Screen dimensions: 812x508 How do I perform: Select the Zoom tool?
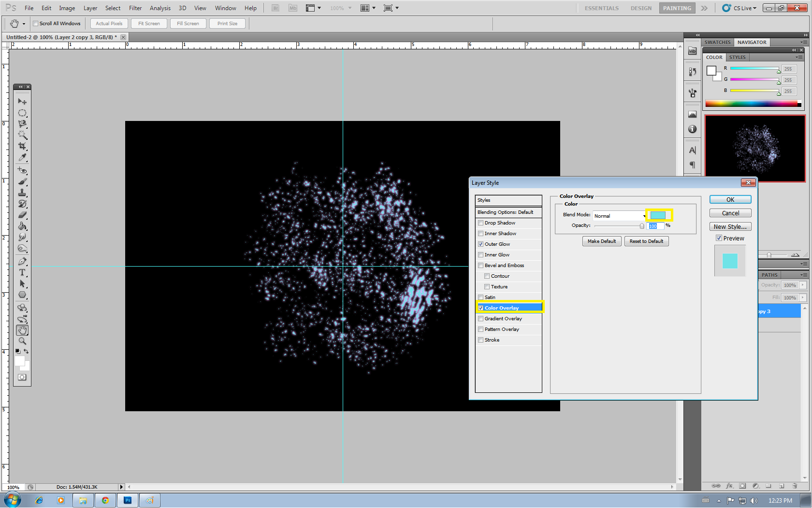(x=22, y=341)
